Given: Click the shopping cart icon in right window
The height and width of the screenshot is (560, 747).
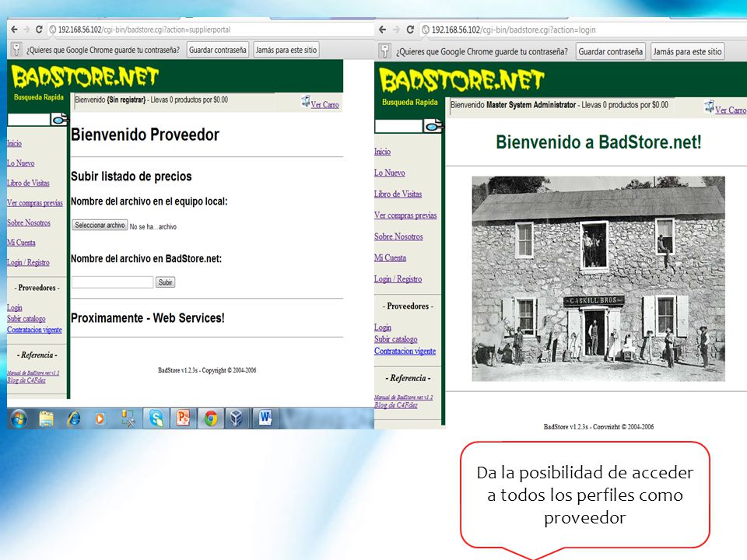Looking at the screenshot, I should (710, 107).
